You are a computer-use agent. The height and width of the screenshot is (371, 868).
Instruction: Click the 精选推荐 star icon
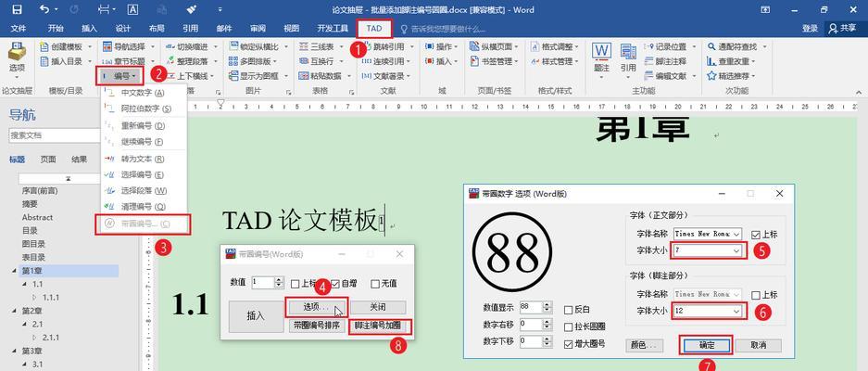(711, 76)
